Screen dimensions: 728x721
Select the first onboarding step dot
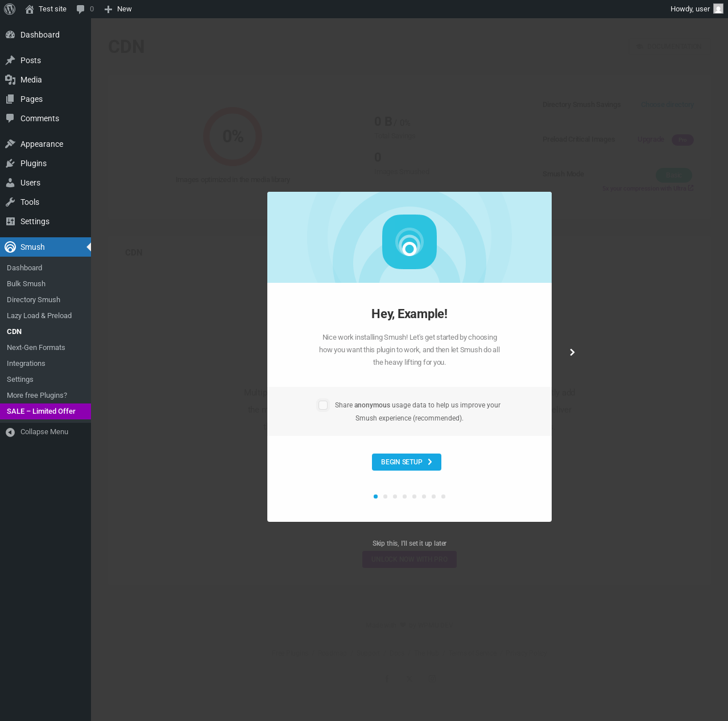point(375,496)
